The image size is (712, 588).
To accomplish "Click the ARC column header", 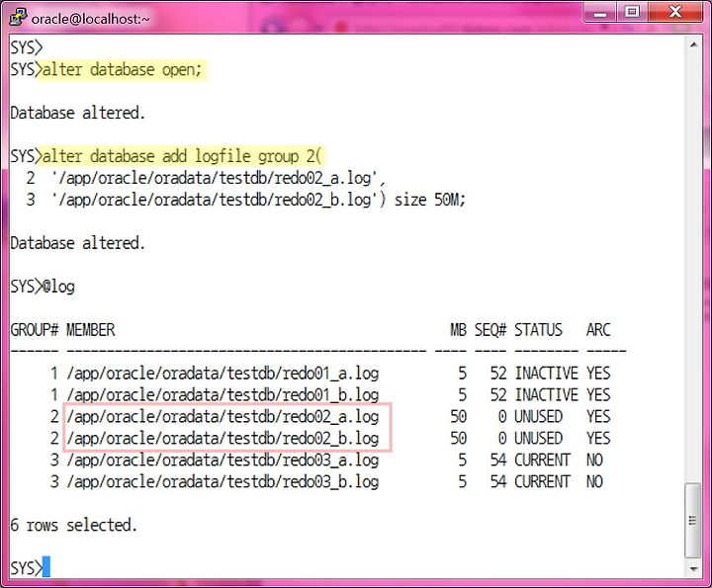I will click(598, 330).
